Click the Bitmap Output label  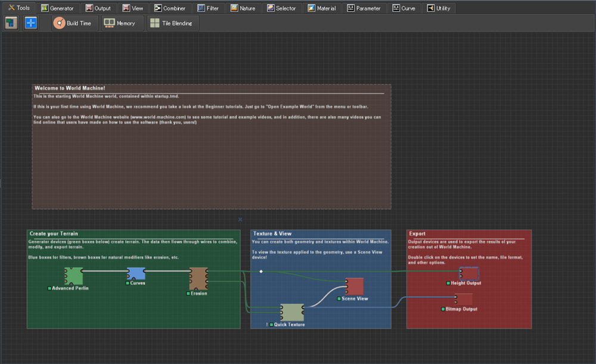(461, 309)
